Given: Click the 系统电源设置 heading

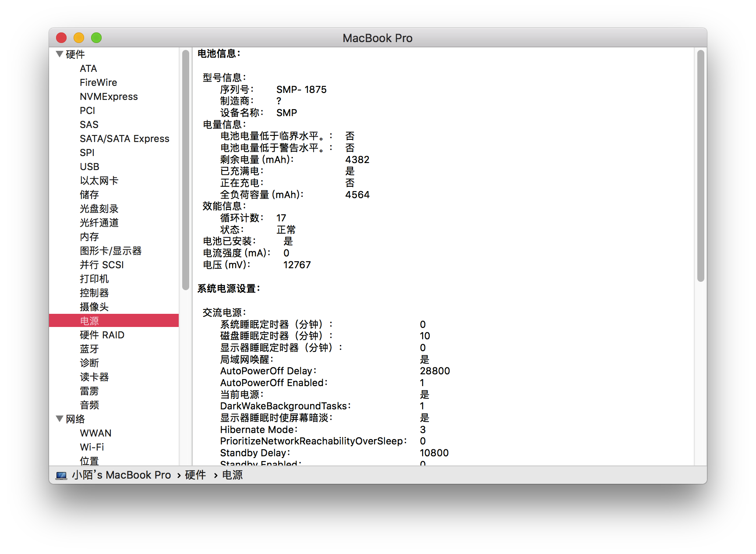Looking at the screenshot, I should point(229,288).
